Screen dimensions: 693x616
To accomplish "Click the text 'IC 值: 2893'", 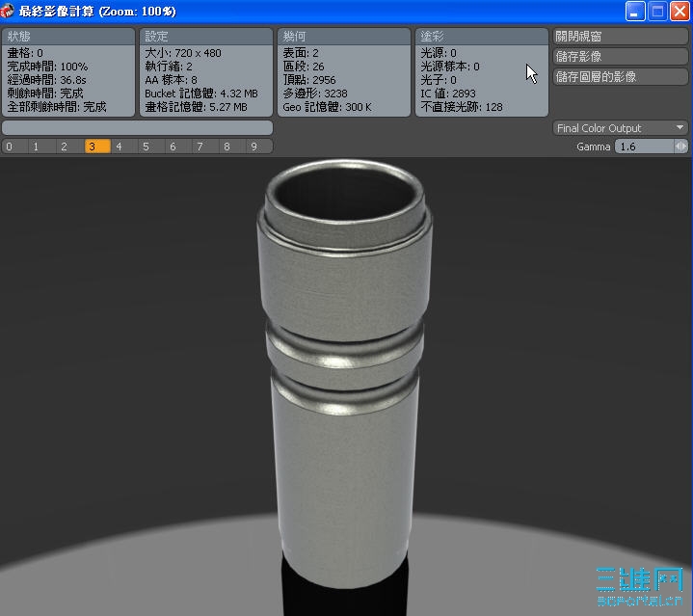I will (448, 94).
